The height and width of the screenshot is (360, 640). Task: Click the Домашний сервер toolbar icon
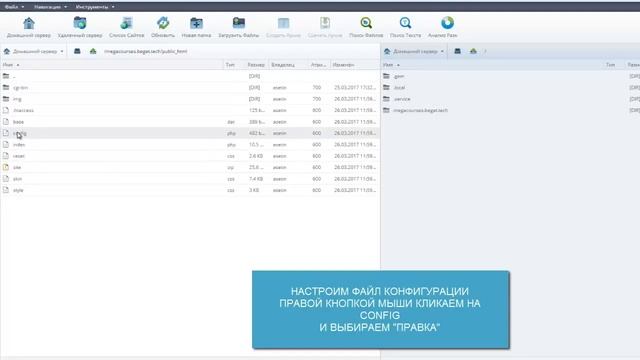pyautogui.click(x=29, y=27)
